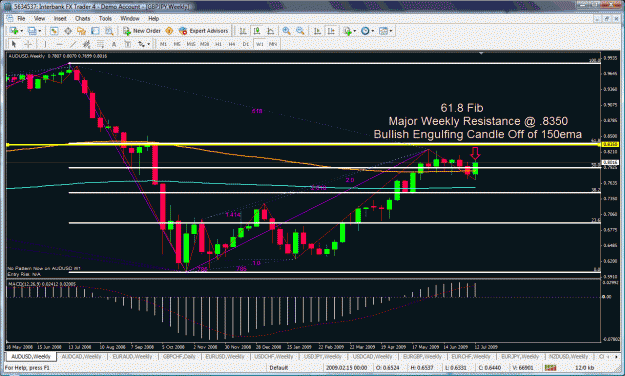Switch chart to Line Chart icon
Screen dimensions: 625x376
pyautogui.click(x=270, y=31)
